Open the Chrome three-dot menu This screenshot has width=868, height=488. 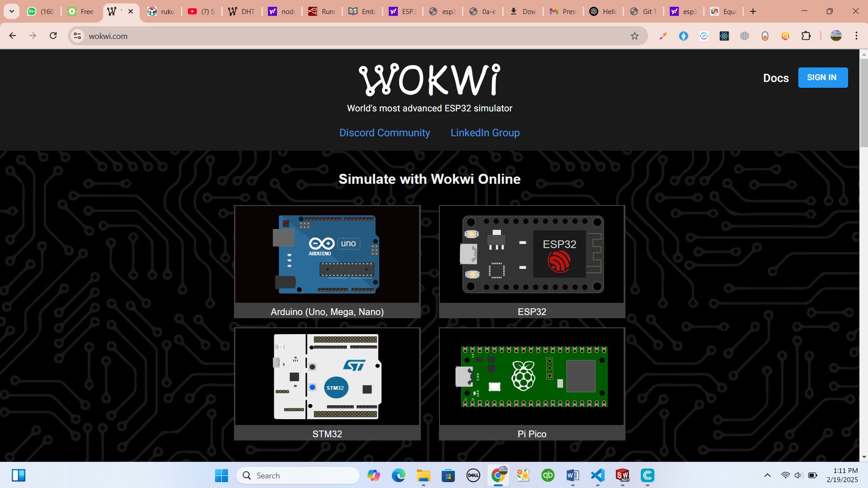click(x=856, y=36)
